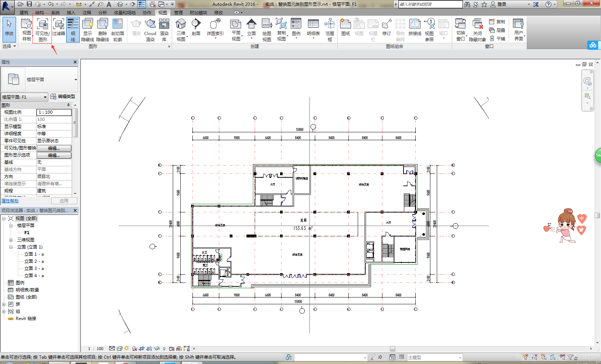601x364 pixels.
Task: Click 编辑 button for 可见性/图形替换
Action: pyautogui.click(x=54, y=148)
